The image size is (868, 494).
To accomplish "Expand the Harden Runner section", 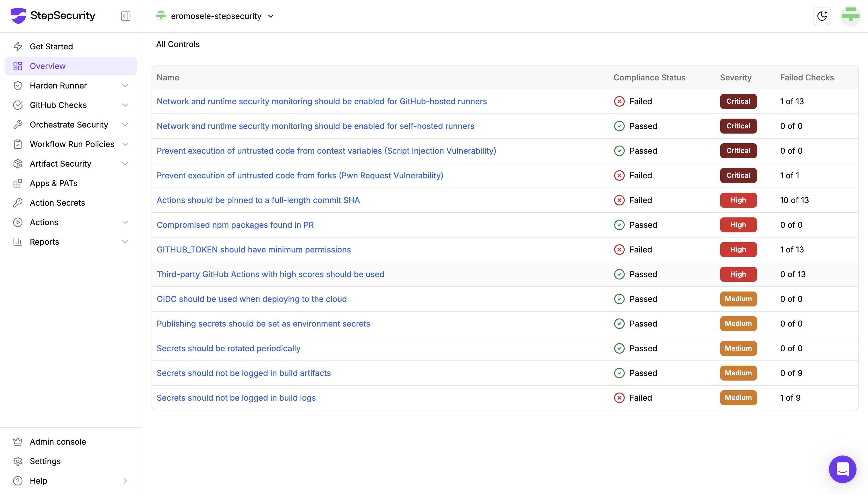I will 125,86.
